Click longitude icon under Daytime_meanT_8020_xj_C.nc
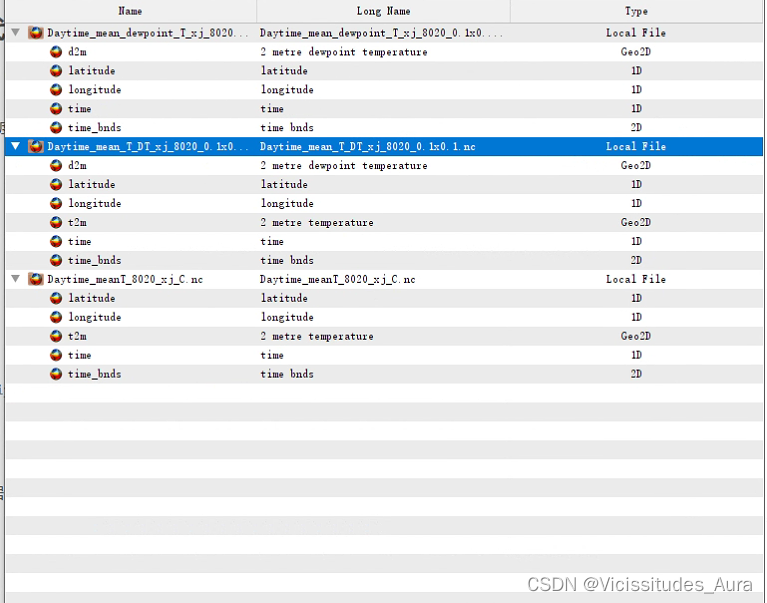 [56, 317]
